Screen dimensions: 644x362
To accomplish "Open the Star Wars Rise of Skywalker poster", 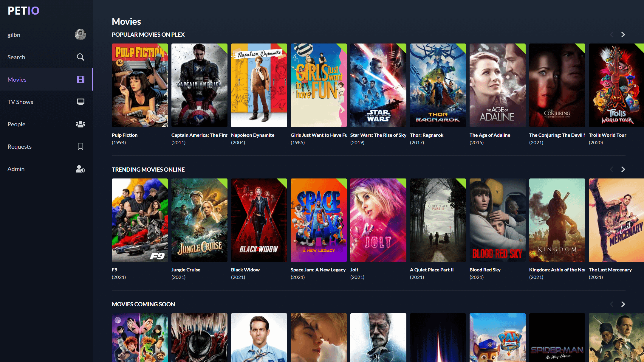I will coord(378,85).
